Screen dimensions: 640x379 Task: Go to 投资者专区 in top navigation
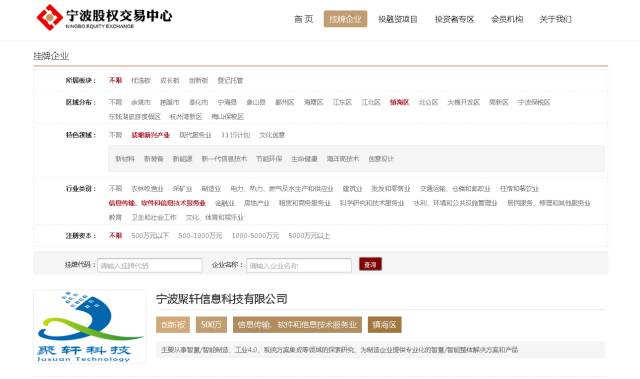click(x=454, y=19)
